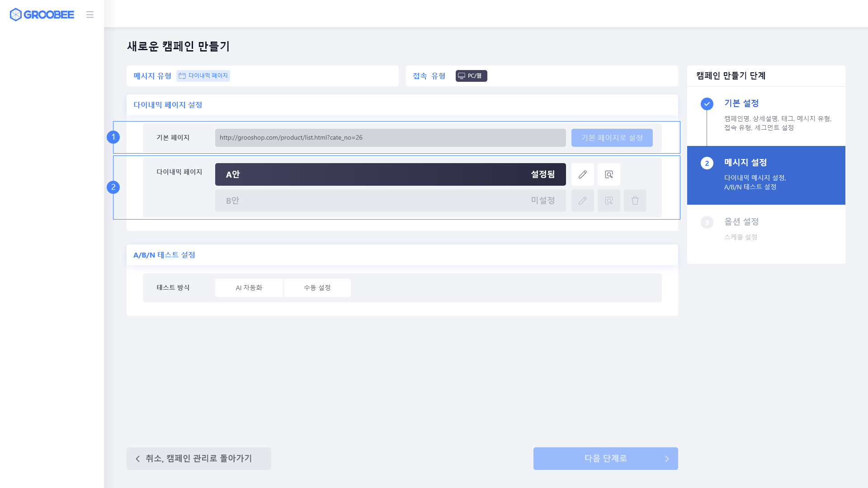This screenshot has height=488, width=868.
Task: Select the AI 자동화 test method
Action: [249, 288]
